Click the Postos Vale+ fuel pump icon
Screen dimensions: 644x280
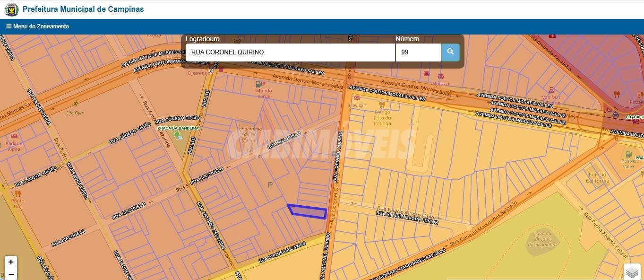628,154
